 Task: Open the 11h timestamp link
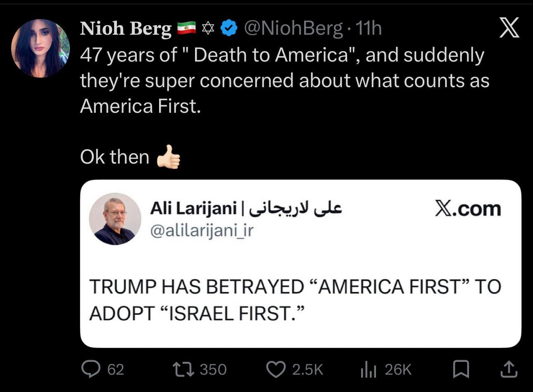click(x=369, y=28)
